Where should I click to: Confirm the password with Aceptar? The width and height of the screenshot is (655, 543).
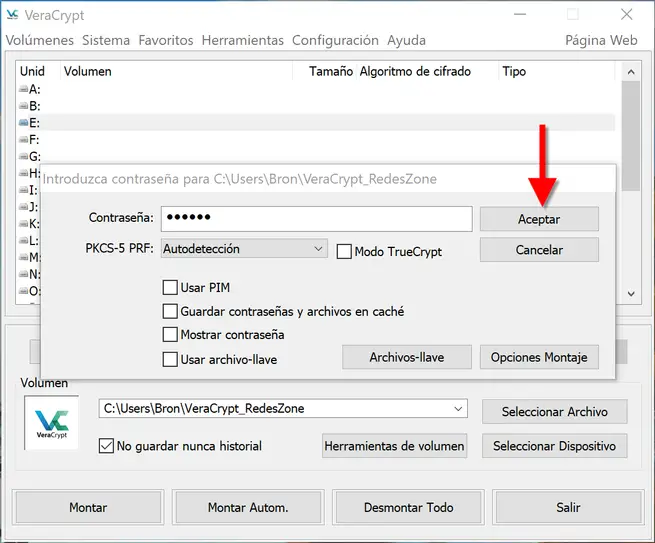(x=539, y=219)
